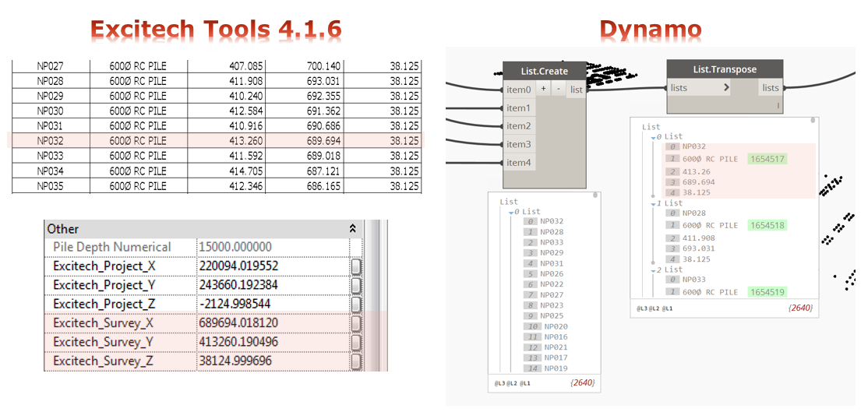
Task: Collapse 2 List in List.Transpose preview
Action: click(x=653, y=270)
